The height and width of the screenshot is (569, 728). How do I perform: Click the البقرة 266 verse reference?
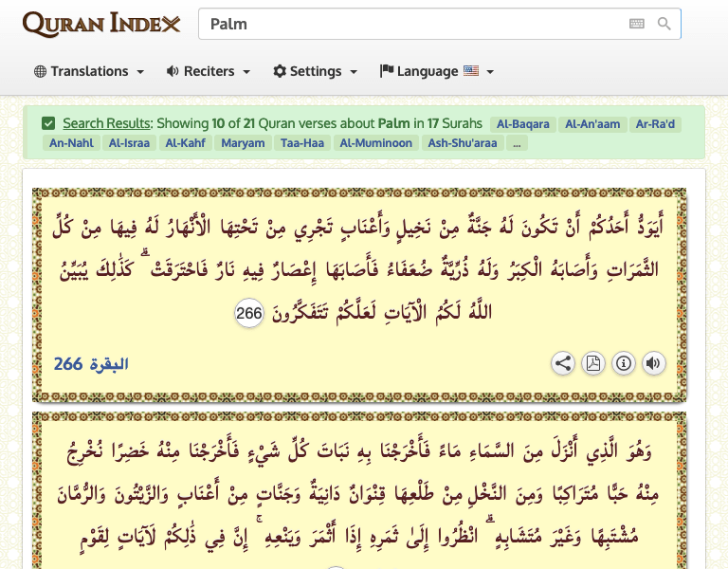tap(91, 364)
